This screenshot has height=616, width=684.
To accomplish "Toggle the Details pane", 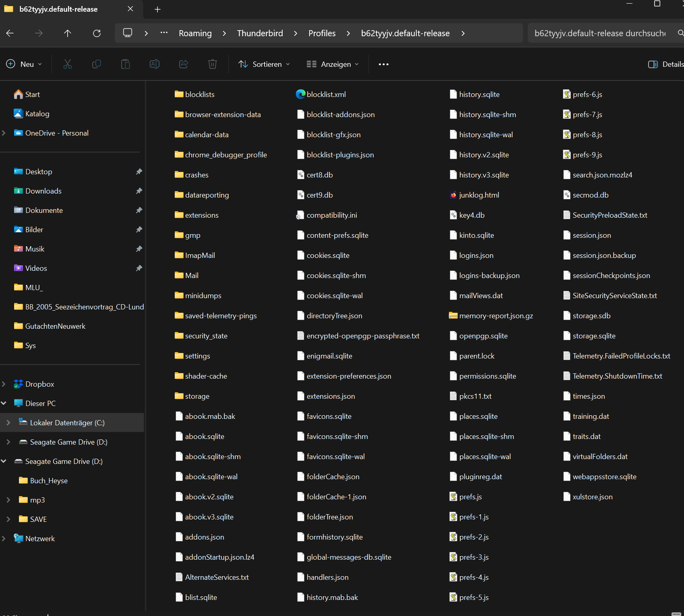I will [665, 64].
